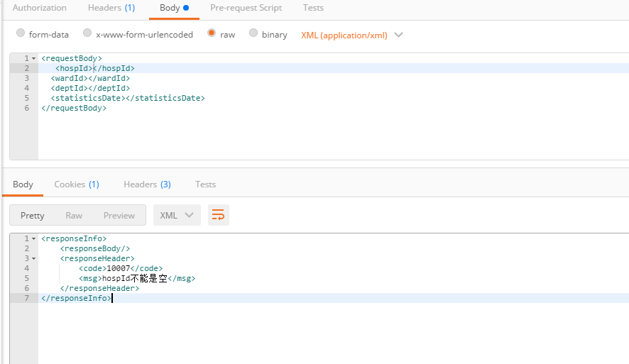The image size is (629, 364).
Task: Collapse the responseInfo fold arrow on line 1
Action: (33, 239)
